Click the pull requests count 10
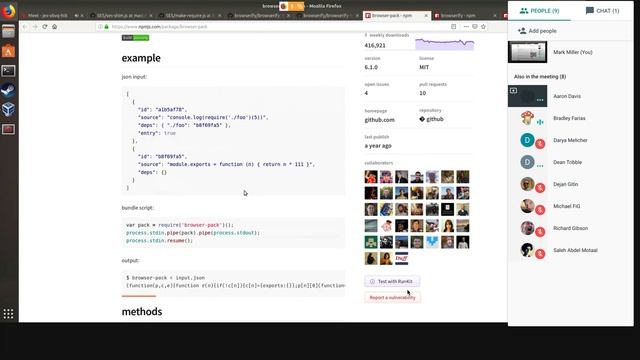The image size is (640, 360). pyautogui.click(x=422, y=93)
